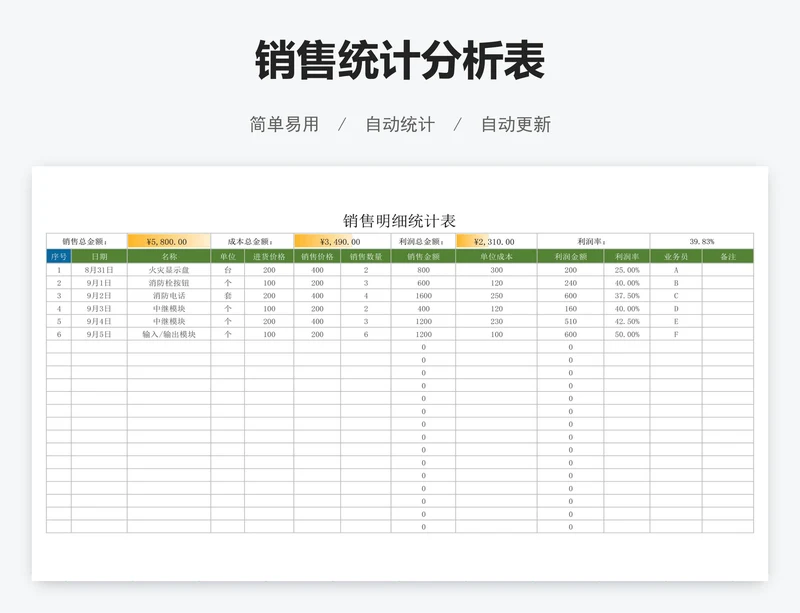Select salesperson F cell
The height and width of the screenshot is (613, 800).
[x=676, y=334]
